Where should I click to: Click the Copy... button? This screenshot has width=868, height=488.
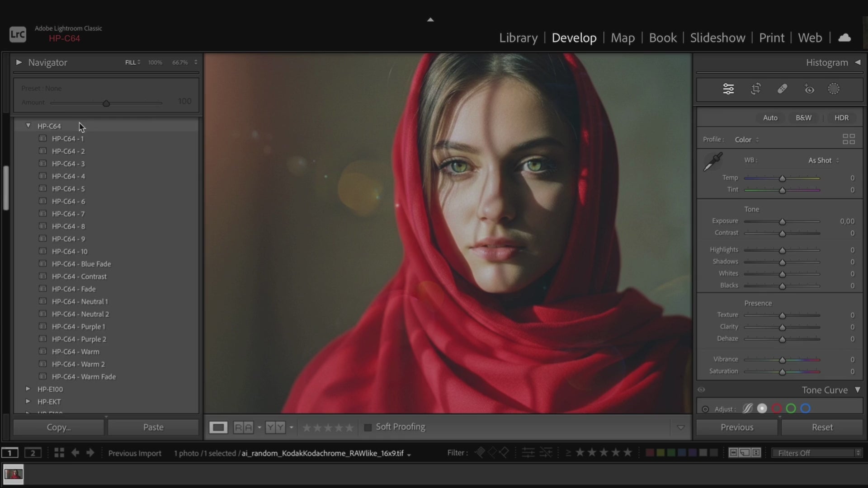pyautogui.click(x=59, y=427)
